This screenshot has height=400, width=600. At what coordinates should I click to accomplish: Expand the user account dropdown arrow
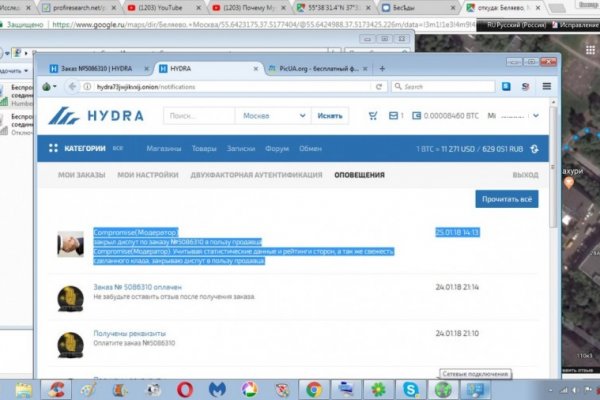pos(535,116)
